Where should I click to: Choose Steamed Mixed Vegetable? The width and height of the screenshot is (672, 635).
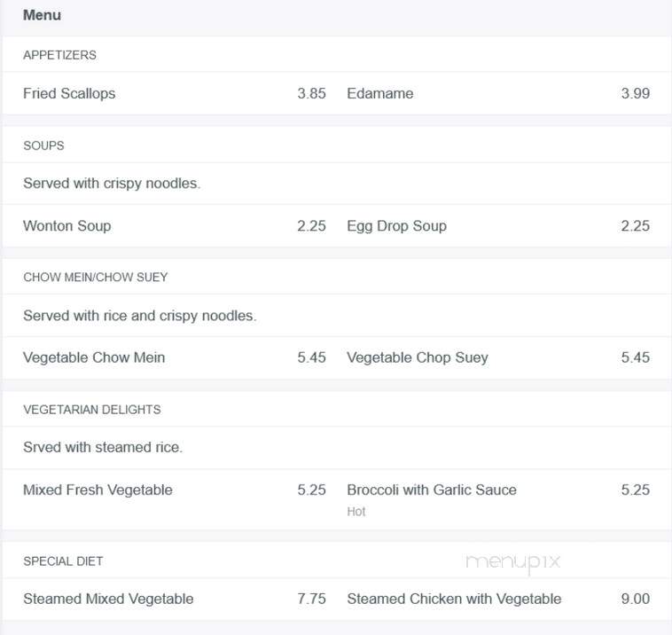click(x=108, y=599)
